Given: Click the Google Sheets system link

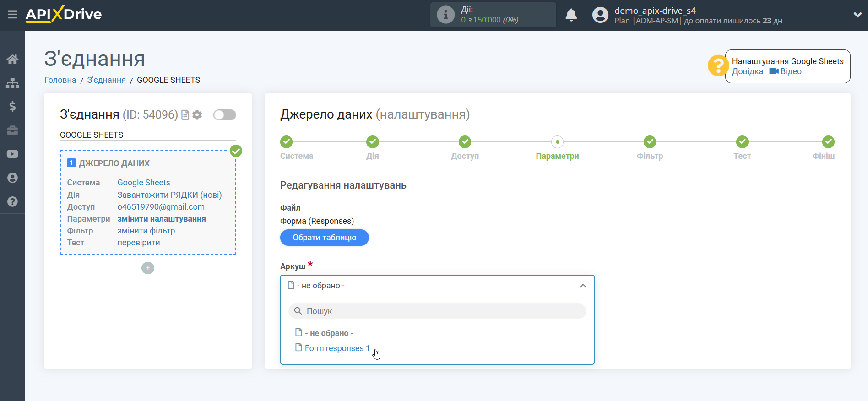Looking at the screenshot, I should [x=144, y=183].
